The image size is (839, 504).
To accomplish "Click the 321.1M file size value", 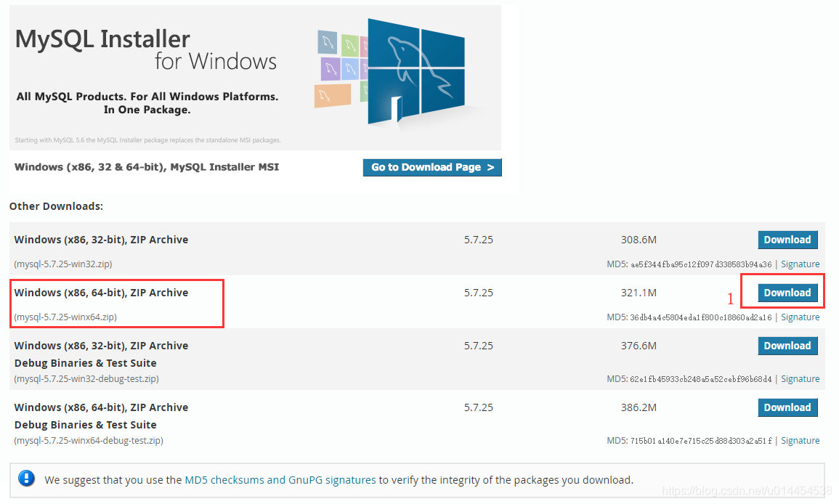I will coord(639,293).
